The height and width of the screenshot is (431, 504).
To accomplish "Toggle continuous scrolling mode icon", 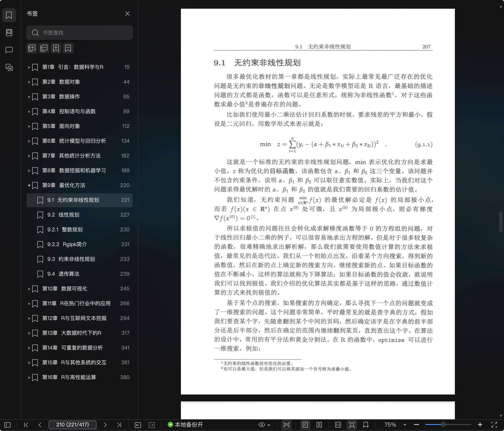I will [x=287, y=425].
